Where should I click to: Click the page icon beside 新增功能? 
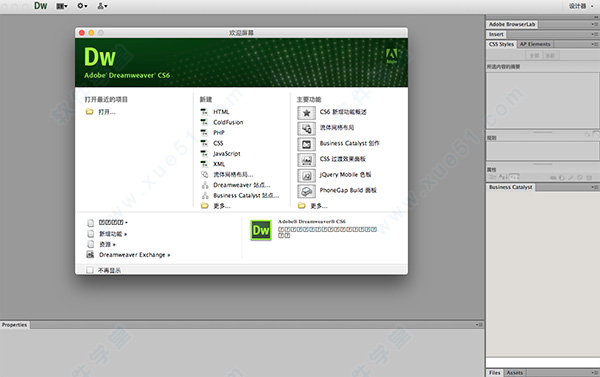pyautogui.click(x=91, y=233)
